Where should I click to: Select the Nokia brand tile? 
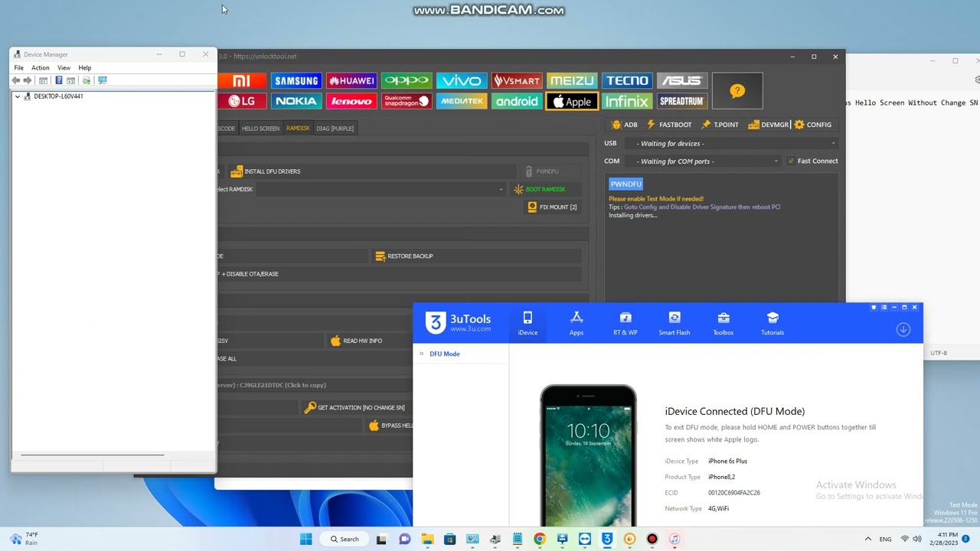pos(296,101)
